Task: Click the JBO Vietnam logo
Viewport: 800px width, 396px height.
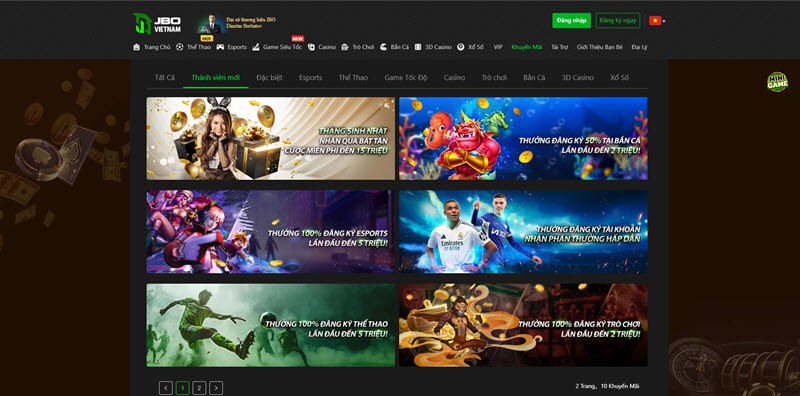Action: click(x=157, y=23)
